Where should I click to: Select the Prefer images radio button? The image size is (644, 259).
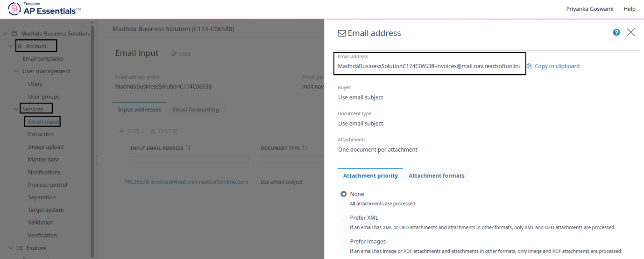click(344, 242)
